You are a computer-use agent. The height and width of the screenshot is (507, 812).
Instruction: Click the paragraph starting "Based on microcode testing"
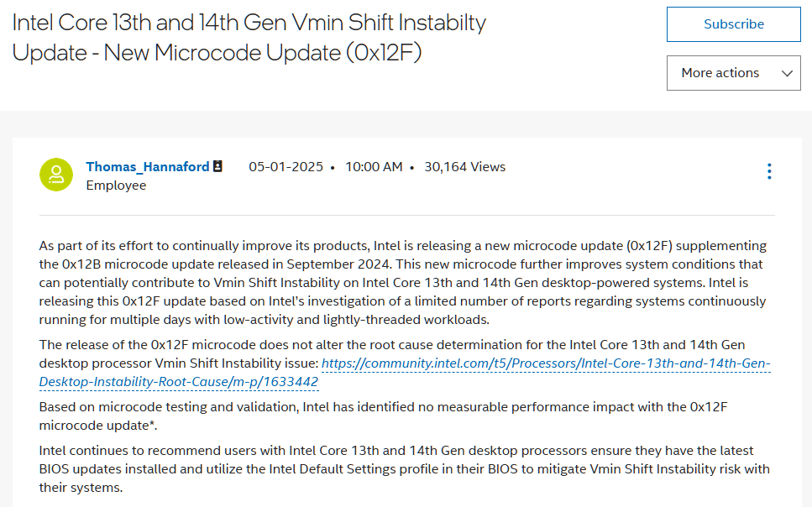(383, 416)
